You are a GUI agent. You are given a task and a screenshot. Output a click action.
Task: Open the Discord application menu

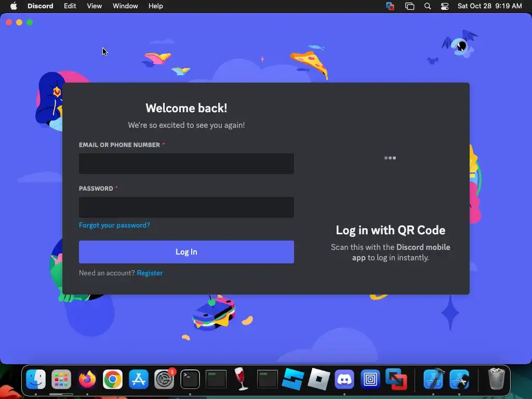[41, 6]
